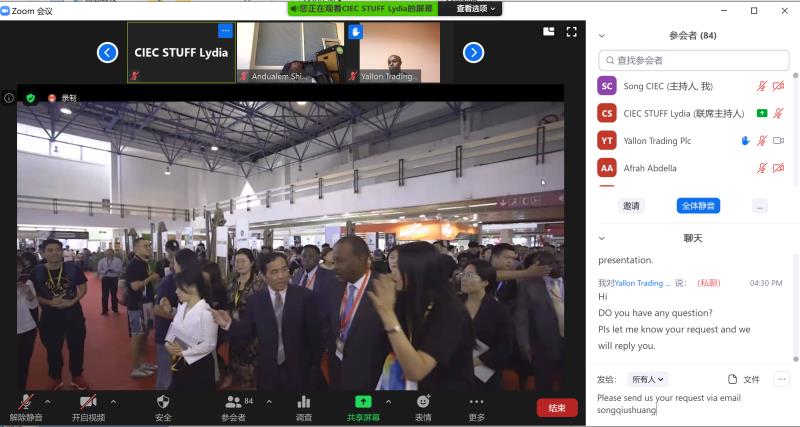Open options on CIEC STUFF Lydia thumbnail

[226, 31]
